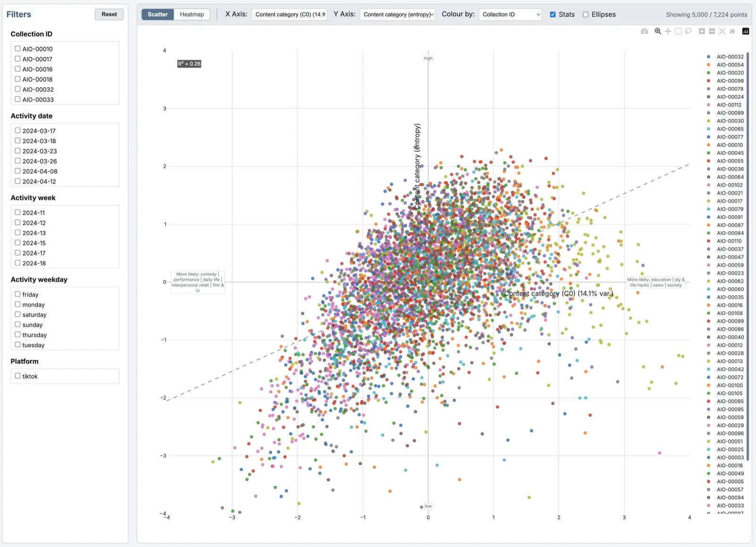756x547 pixels.
Task: Activate the Box Select tool
Action: (678, 31)
